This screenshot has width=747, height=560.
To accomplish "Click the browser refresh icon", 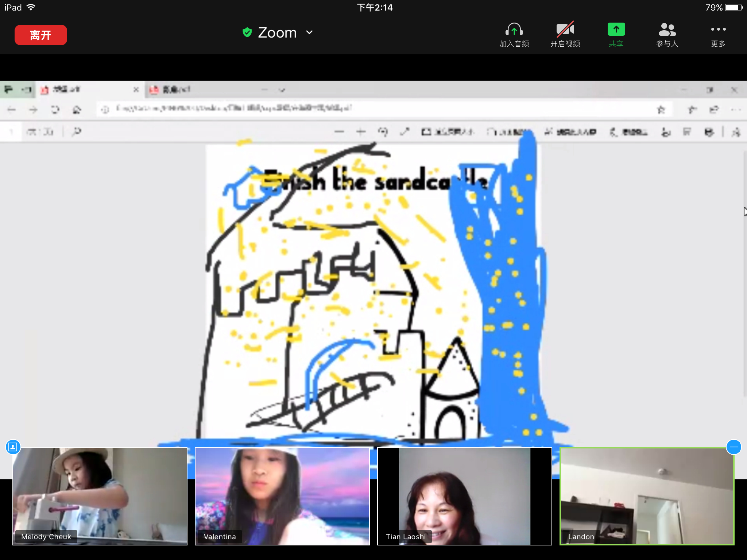I will pyautogui.click(x=55, y=109).
